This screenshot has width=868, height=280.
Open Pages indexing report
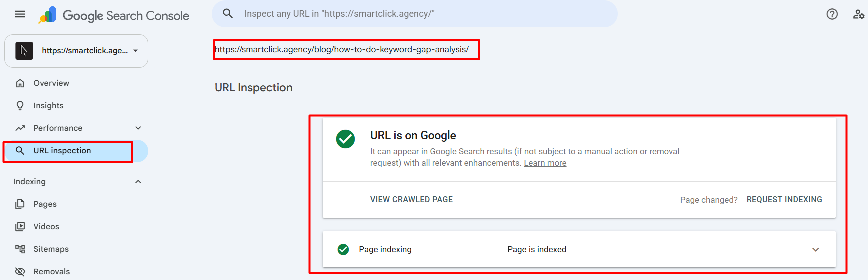[45, 204]
